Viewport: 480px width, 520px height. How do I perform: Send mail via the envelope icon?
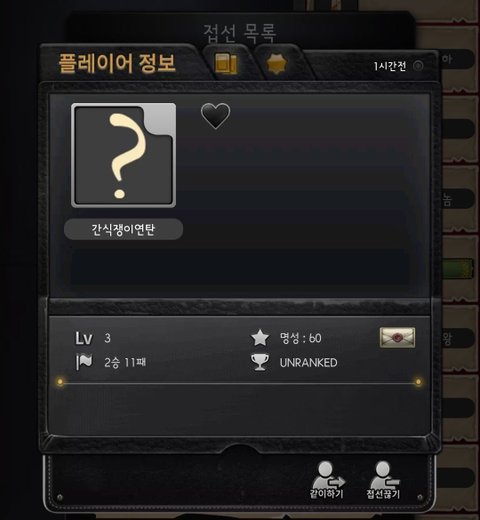(397, 338)
